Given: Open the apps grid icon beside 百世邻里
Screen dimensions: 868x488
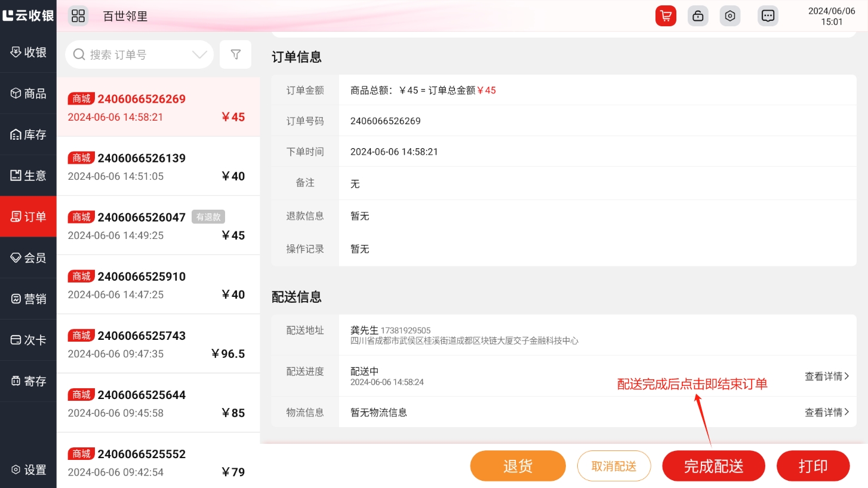Looking at the screenshot, I should (x=78, y=16).
